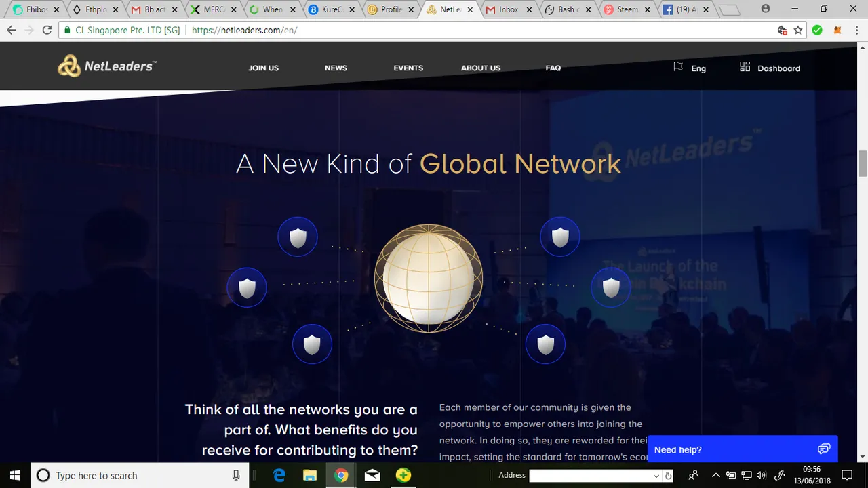868x488 pixels.
Task: Reload the page with browser refresh icon
Action: (47, 30)
